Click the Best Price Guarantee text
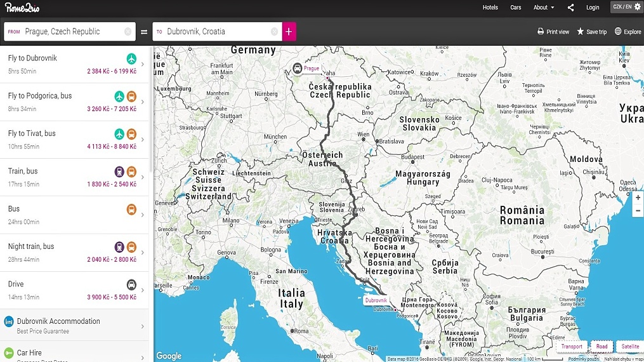This screenshot has width=644, height=362. (43, 331)
